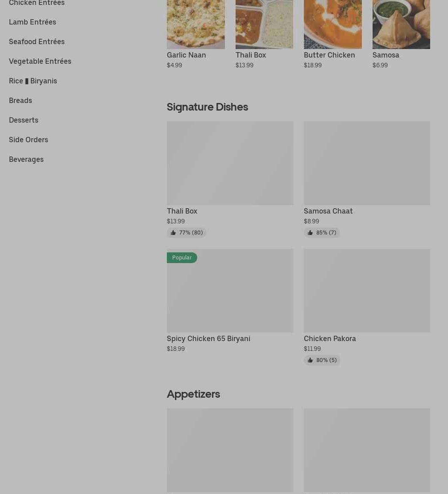Go to Seafood Entrées category
448x494 pixels.
click(37, 41)
